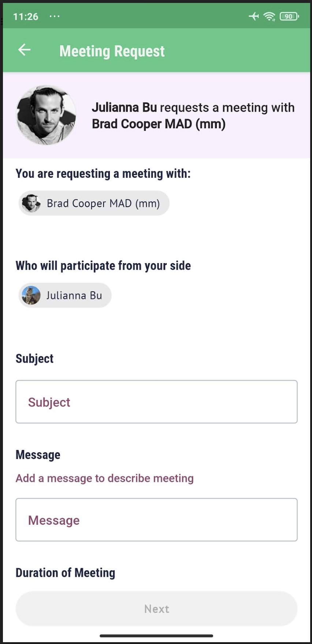312x644 pixels.
Task: Focus the Message text field
Action: pos(156,520)
